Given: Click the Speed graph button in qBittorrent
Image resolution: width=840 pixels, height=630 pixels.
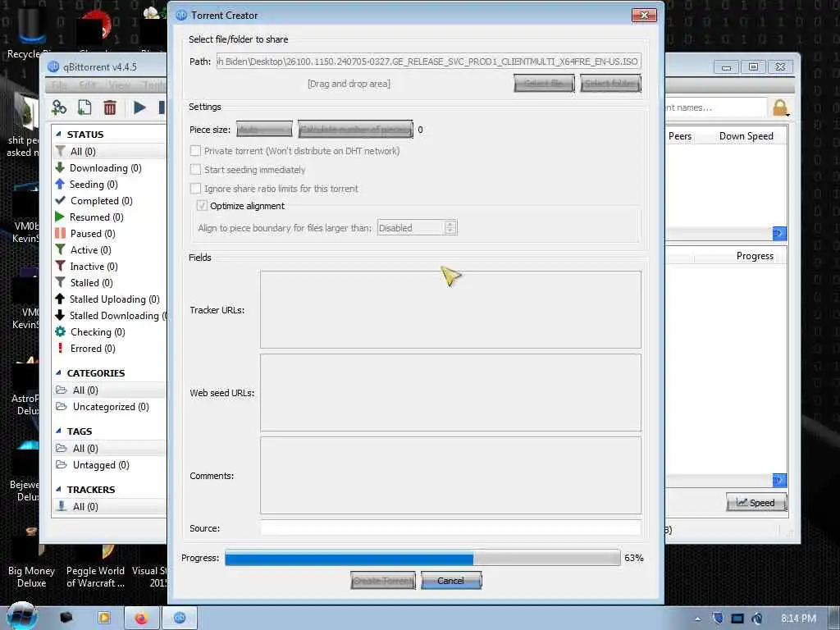Looking at the screenshot, I should click(x=756, y=503).
